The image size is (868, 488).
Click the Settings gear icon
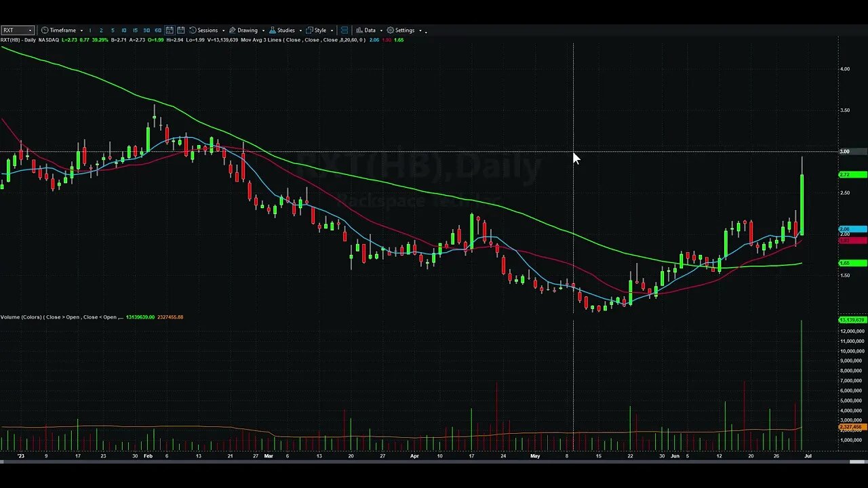point(391,30)
